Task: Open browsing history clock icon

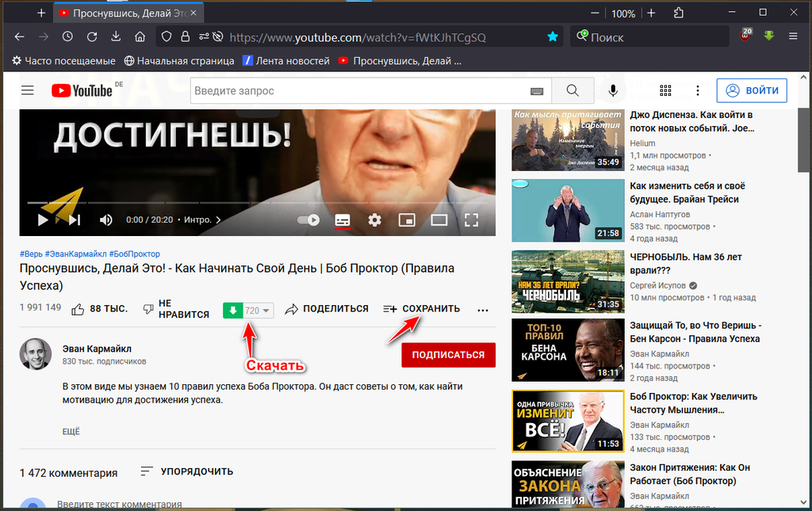Action: tap(68, 36)
